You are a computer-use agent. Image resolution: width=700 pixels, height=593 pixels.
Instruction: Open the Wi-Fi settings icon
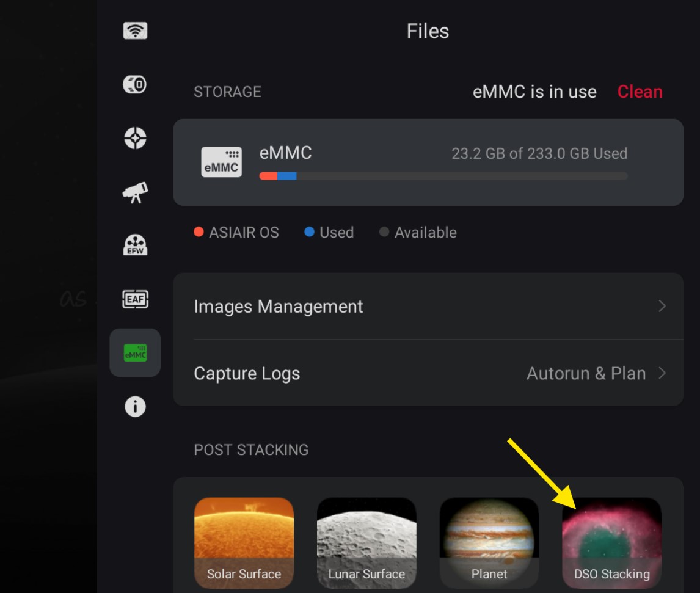tap(135, 31)
